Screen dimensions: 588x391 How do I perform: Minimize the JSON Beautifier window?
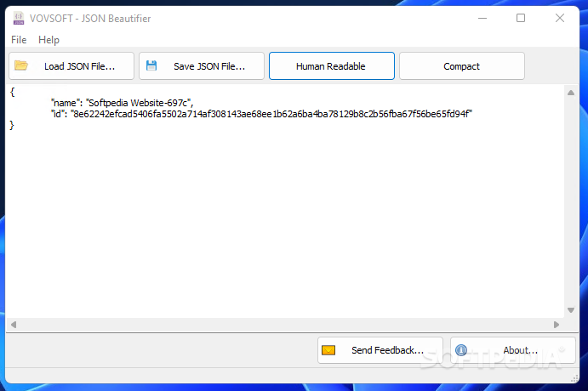pyautogui.click(x=482, y=18)
